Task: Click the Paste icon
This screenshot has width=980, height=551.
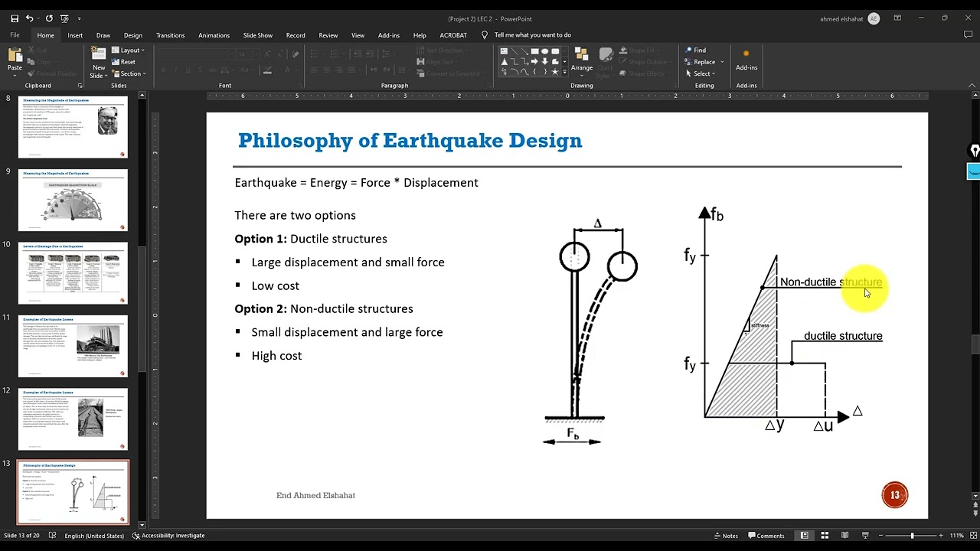Action: coord(15,55)
